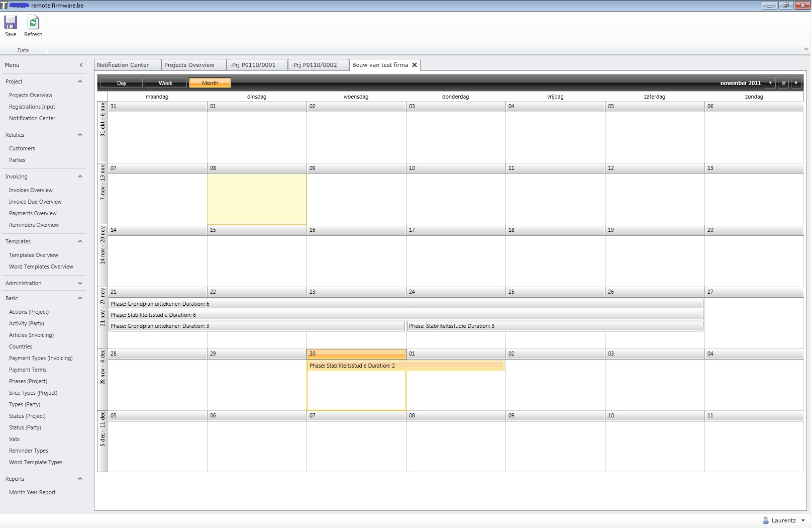Open the Month Year Report
The height and width of the screenshot is (528, 812).
pyautogui.click(x=32, y=492)
